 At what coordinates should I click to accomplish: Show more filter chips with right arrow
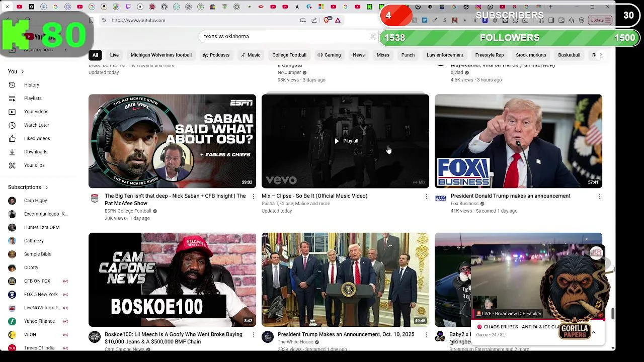coord(601,55)
